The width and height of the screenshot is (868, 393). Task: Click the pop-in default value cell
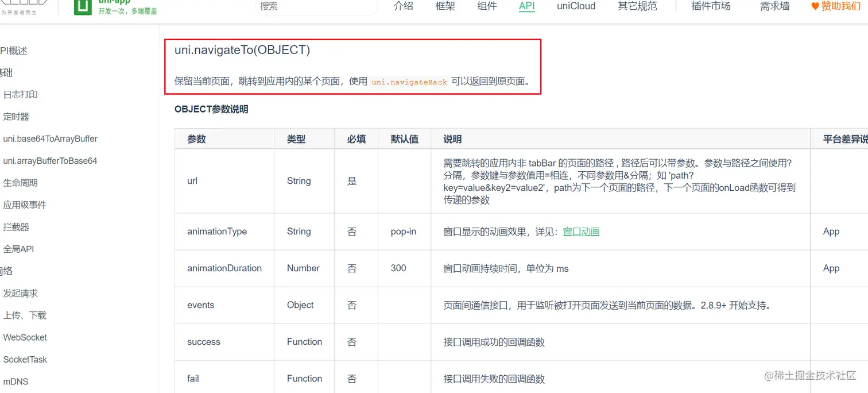404,232
